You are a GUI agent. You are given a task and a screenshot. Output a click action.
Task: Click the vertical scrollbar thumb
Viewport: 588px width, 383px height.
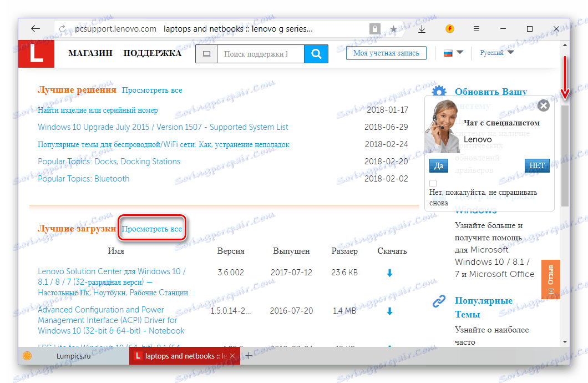(565, 155)
